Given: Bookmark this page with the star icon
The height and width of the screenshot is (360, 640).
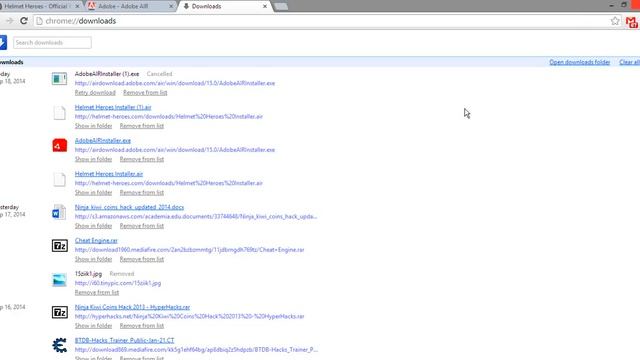Looking at the screenshot, I should [x=615, y=21].
